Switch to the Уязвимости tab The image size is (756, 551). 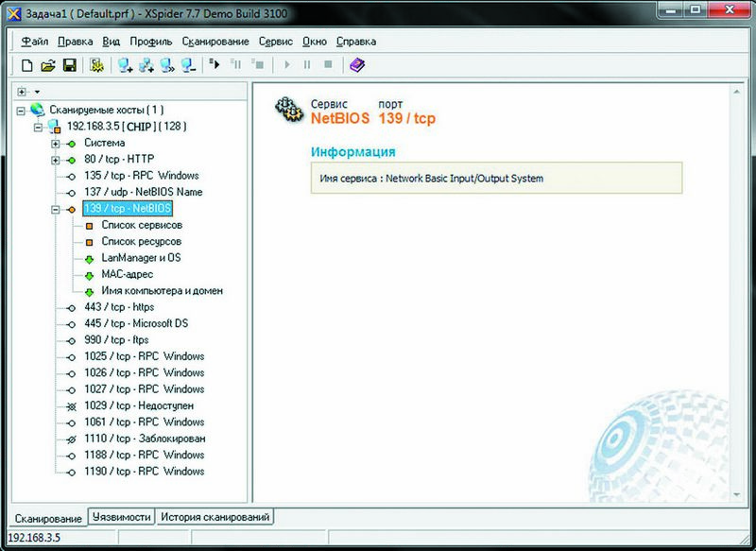click(x=122, y=517)
